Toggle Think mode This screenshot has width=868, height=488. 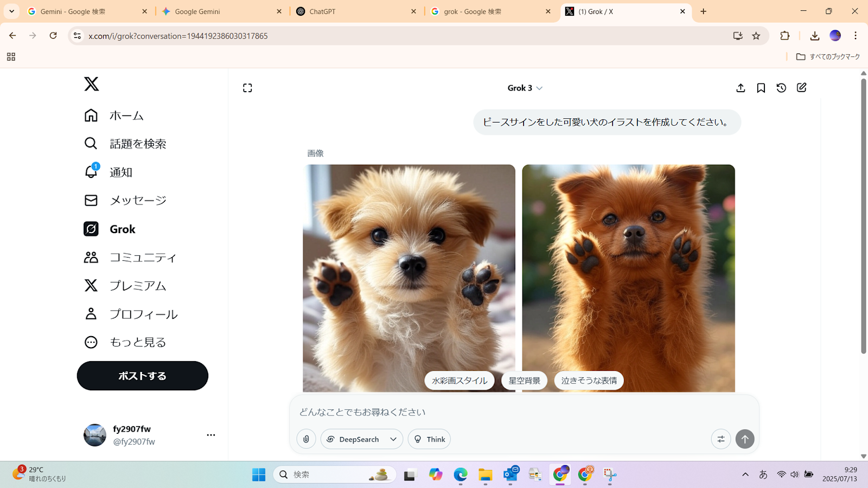[429, 439]
